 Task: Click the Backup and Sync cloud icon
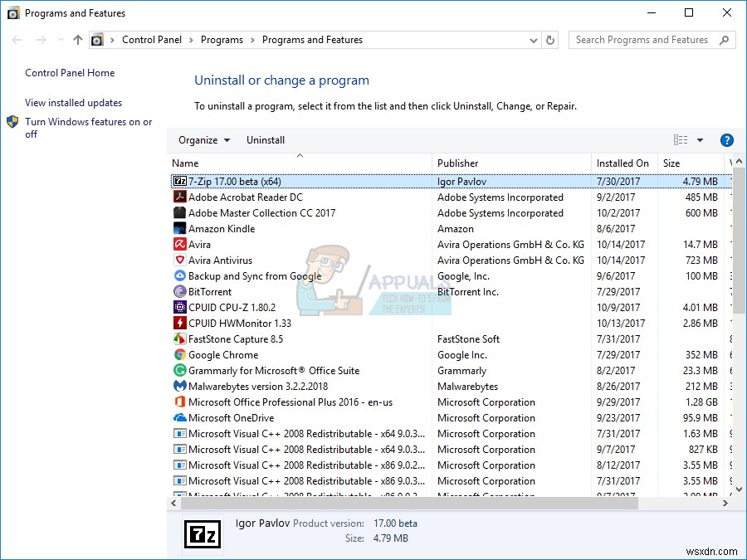pos(179,275)
